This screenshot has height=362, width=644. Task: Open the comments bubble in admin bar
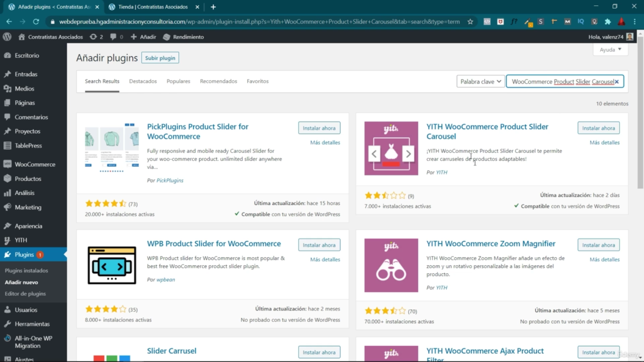[116, 37]
